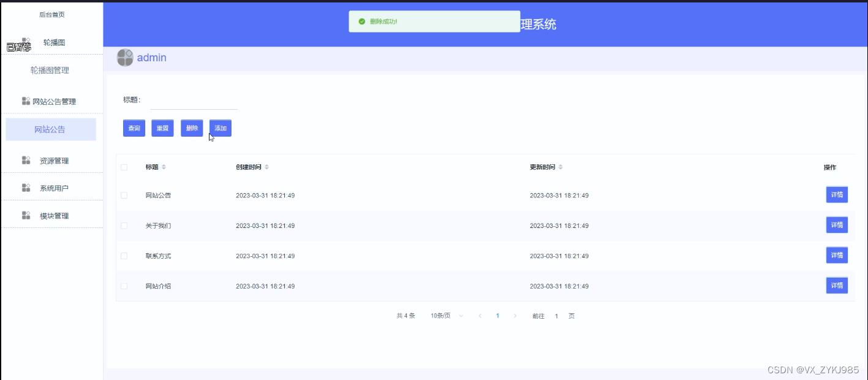Click the admin avatar icon
868x380 pixels.
125,58
